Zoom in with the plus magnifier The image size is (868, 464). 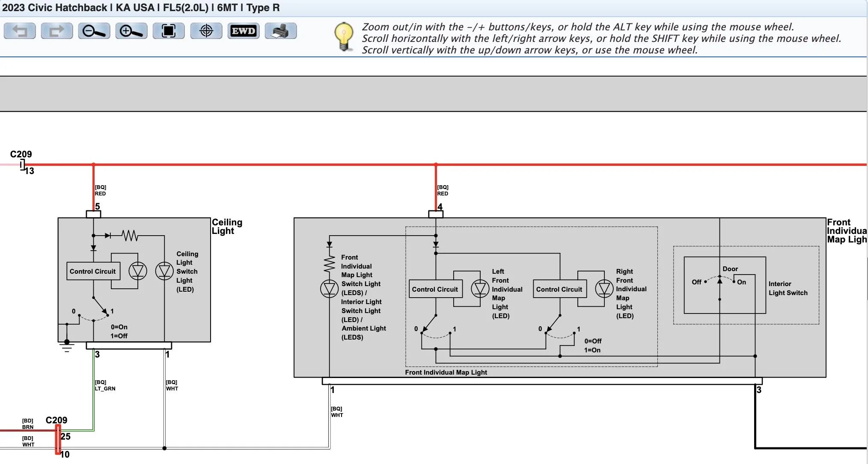(x=131, y=31)
